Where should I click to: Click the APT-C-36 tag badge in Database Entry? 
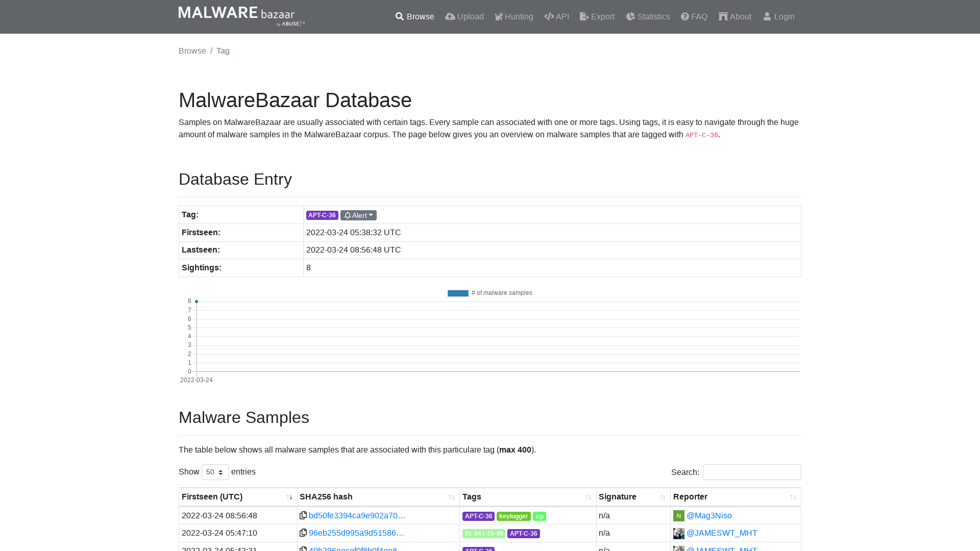click(x=322, y=215)
